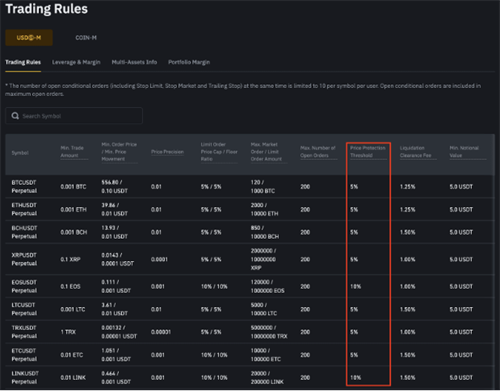Screen dimensions: 500x391
Task: Click the 850 / 10000 BCH order amount cell
Action: 265,232
